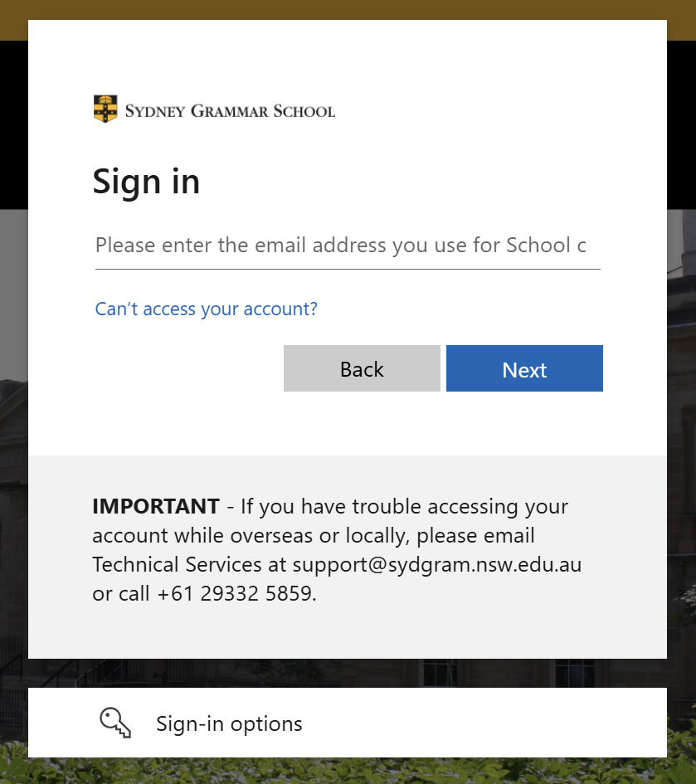This screenshot has width=696, height=784.
Task: Focus the email address input field
Action: [x=347, y=246]
